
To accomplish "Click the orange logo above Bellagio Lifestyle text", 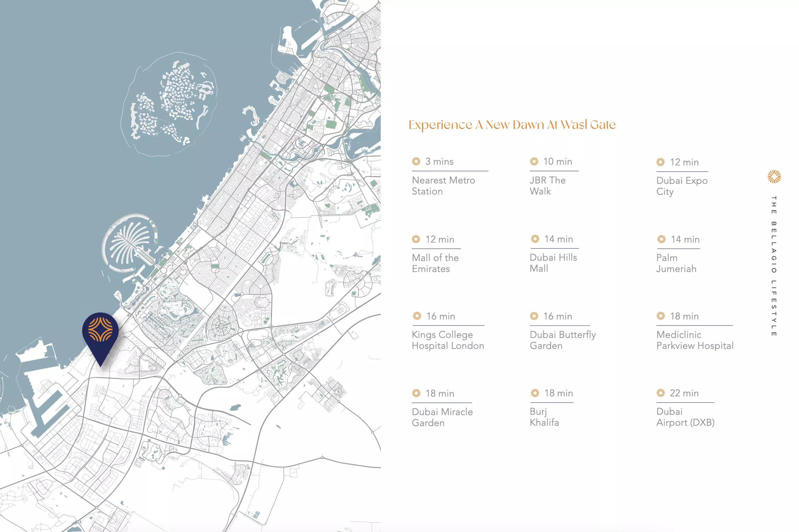I will point(774,177).
